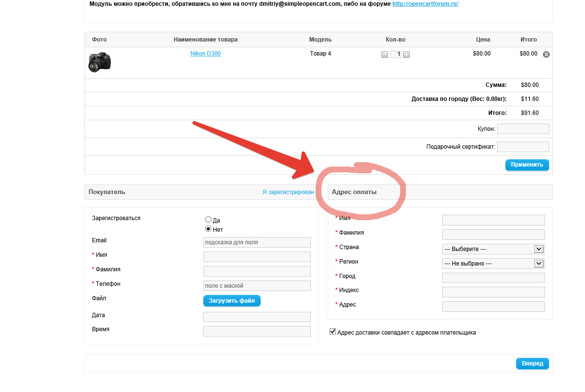Click the Время input field

pos(257,331)
